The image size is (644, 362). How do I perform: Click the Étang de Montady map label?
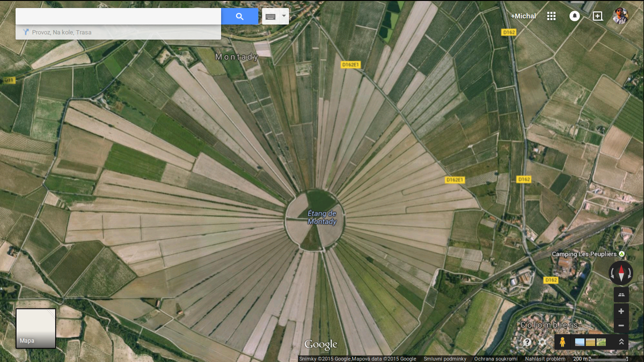pos(322,218)
